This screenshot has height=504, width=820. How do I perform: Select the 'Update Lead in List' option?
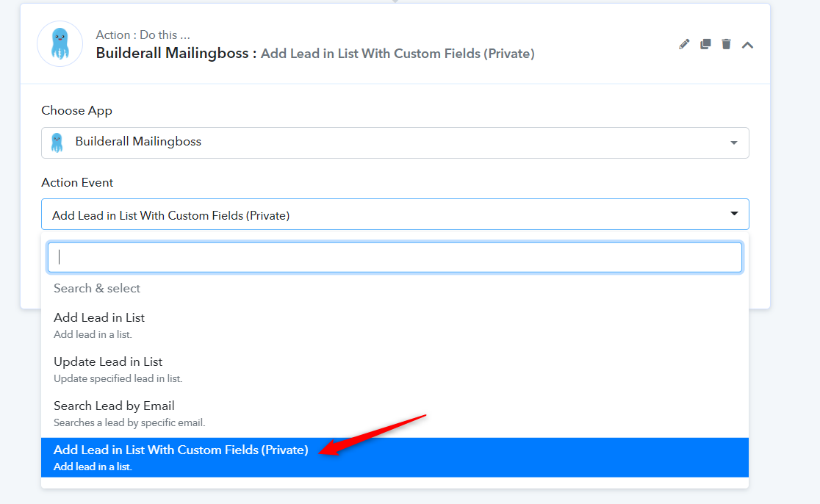(395, 369)
